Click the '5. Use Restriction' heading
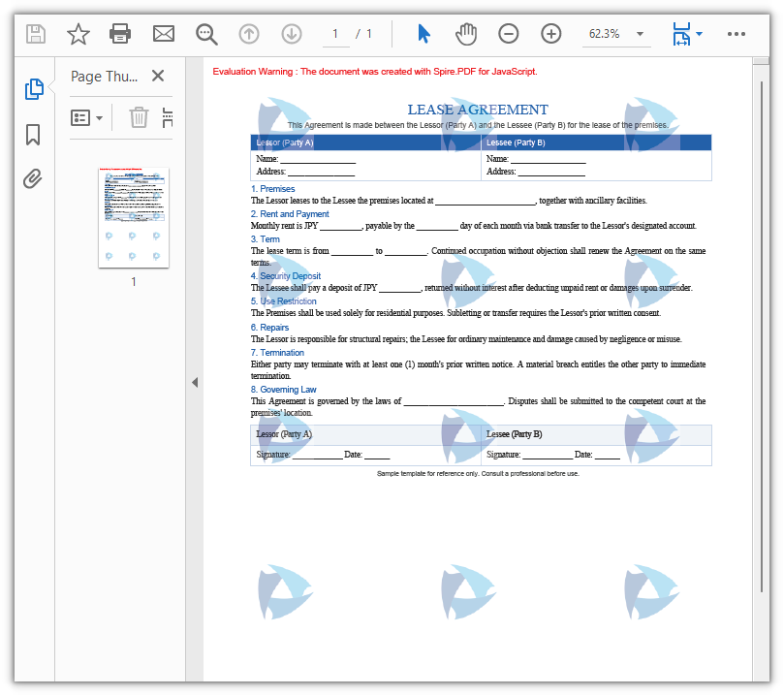 pyautogui.click(x=284, y=301)
